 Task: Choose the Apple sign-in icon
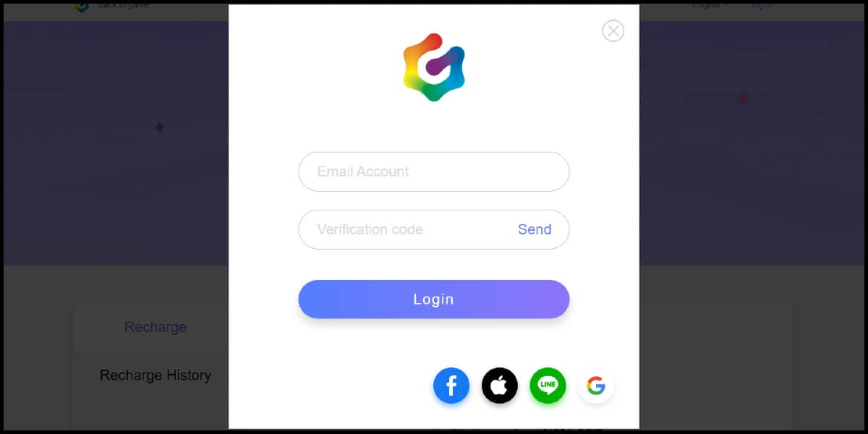[x=500, y=386]
